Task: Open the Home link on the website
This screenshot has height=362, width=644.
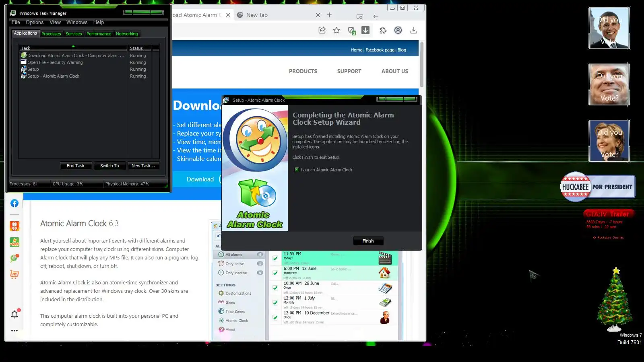Action: point(356,50)
